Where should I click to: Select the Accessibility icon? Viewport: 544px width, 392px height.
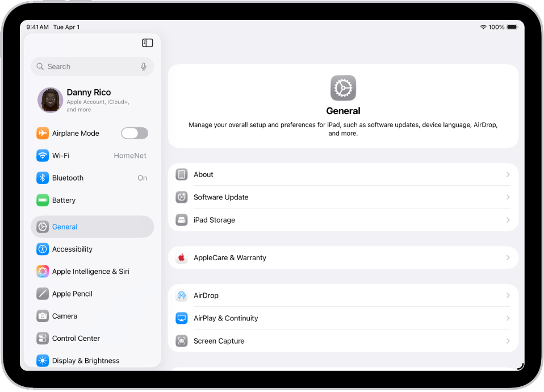point(42,249)
